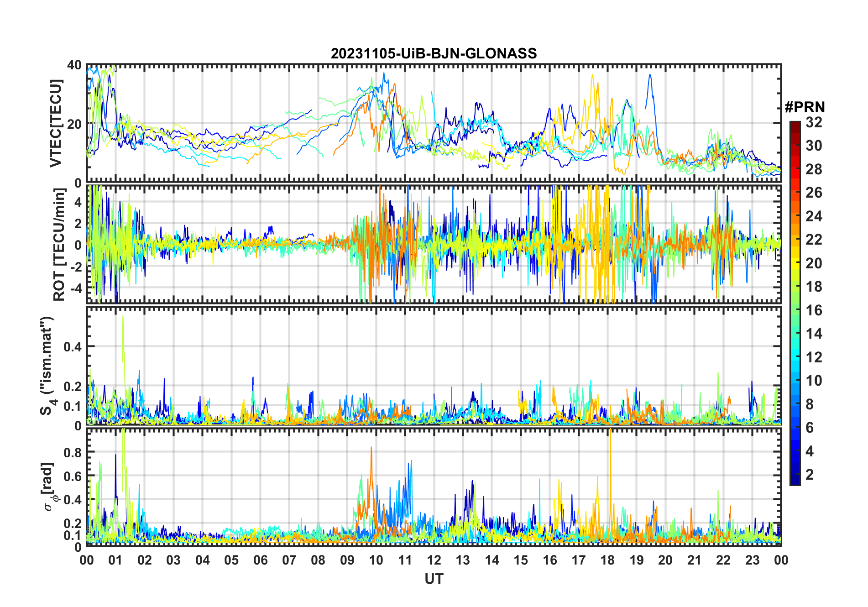Click PRN colorbar tick label "22"
Image resolution: width=868 pixels, height=607 pixels.
tap(814, 240)
